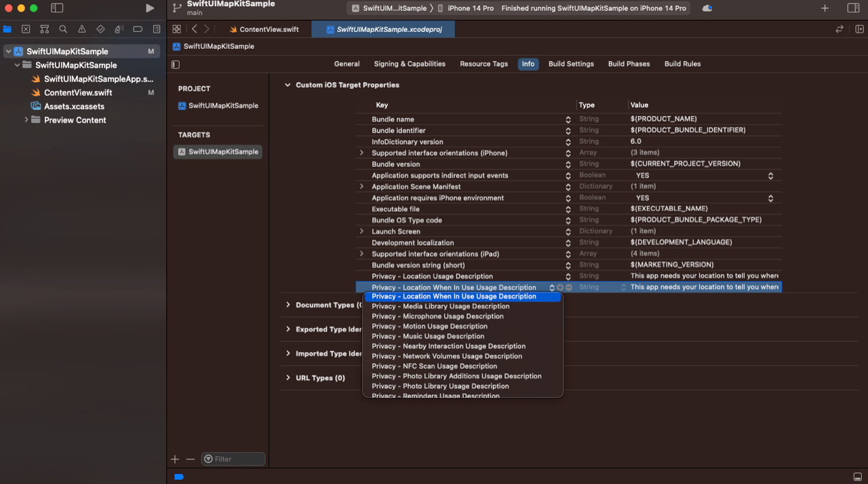The image size is (868, 484).
Task: Open the Resource Tags tab
Action: [484, 64]
